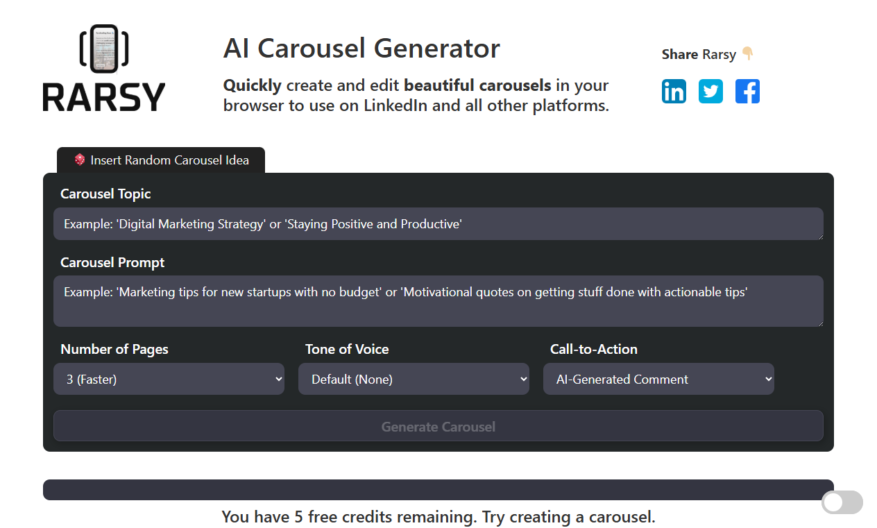This screenshot has height=528, width=877.
Task: Share Rarsy on LinkedIn icon
Action: point(673,91)
